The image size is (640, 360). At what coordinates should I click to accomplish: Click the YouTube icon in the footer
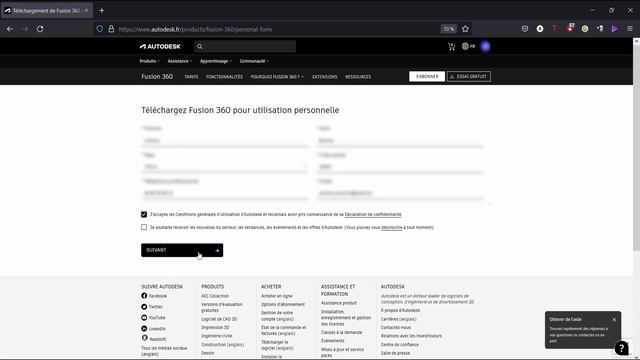pos(144,318)
